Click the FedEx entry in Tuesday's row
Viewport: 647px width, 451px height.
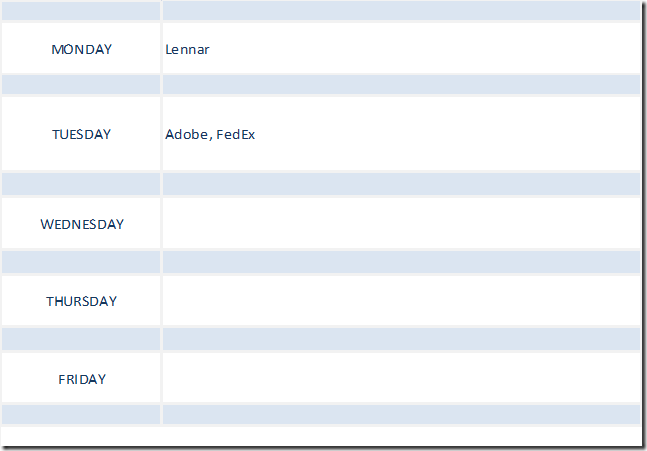[236, 134]
